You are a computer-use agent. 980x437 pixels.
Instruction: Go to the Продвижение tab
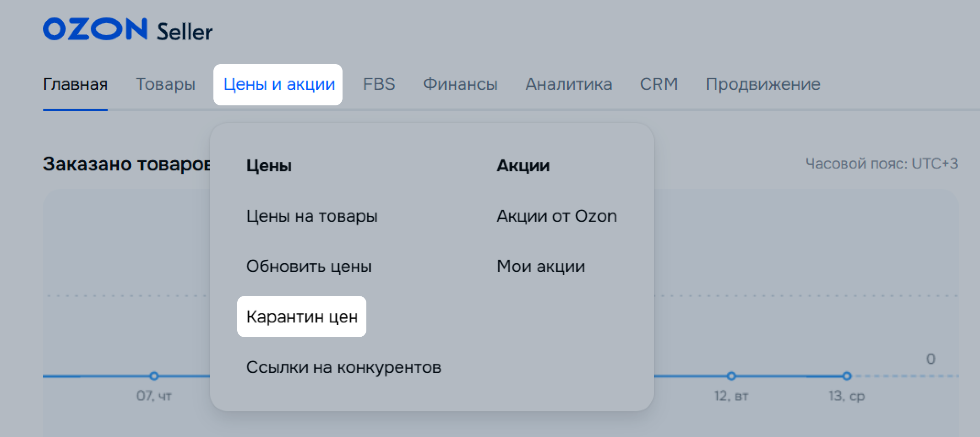click(763, 84)
